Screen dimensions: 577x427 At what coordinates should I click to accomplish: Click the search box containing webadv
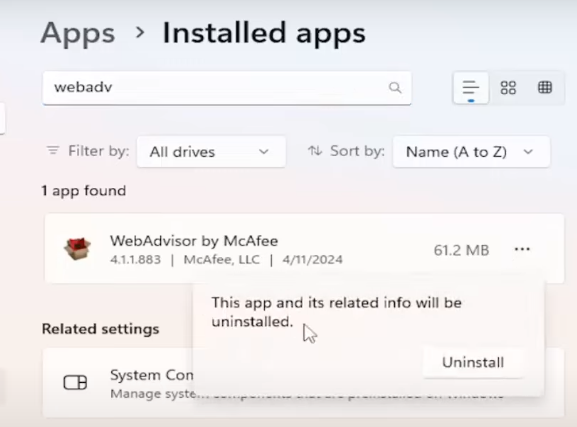(x=227, y=88)
